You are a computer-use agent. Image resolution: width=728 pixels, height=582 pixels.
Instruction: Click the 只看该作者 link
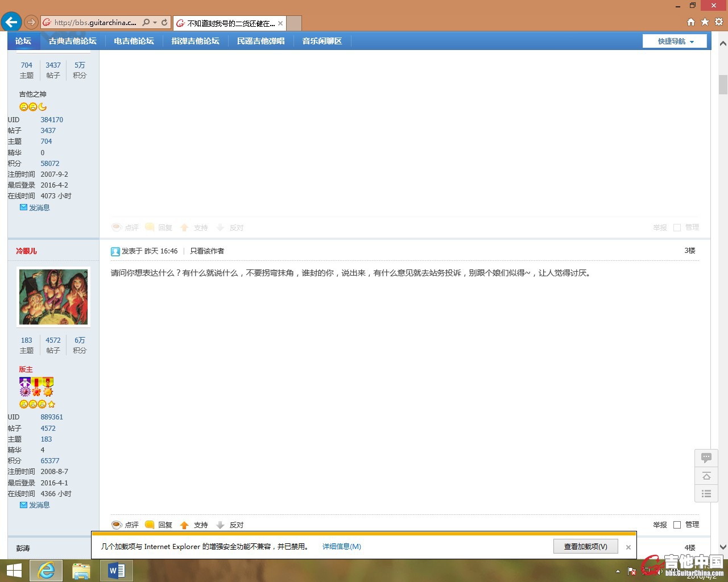point(207,251)
